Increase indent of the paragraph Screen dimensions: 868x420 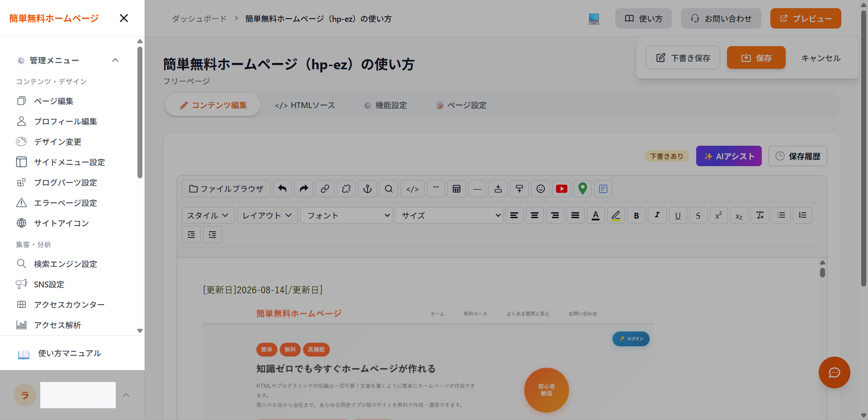[x=212, y=234]
